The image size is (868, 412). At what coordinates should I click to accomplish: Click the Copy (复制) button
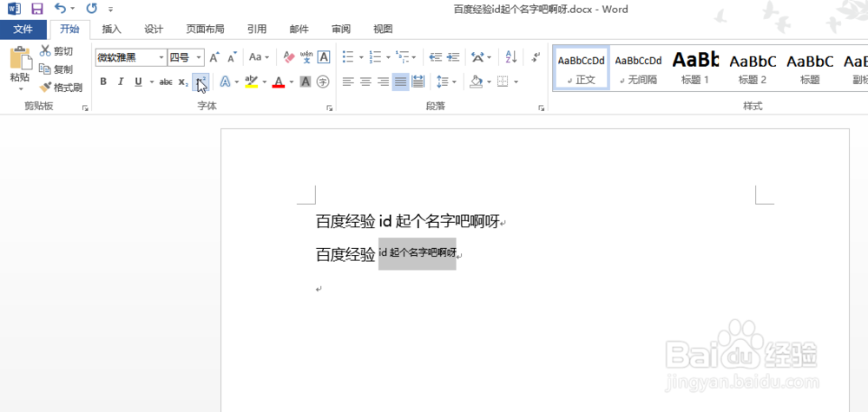tap(56, 69)
